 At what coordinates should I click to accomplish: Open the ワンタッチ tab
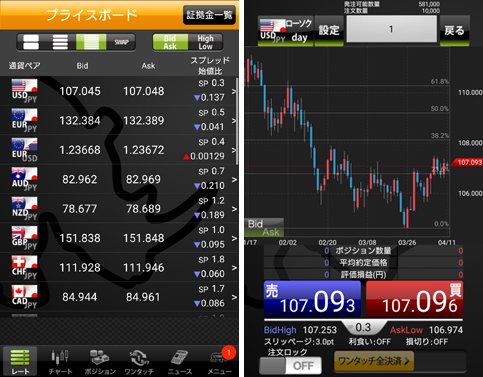(x=139, y=362)
